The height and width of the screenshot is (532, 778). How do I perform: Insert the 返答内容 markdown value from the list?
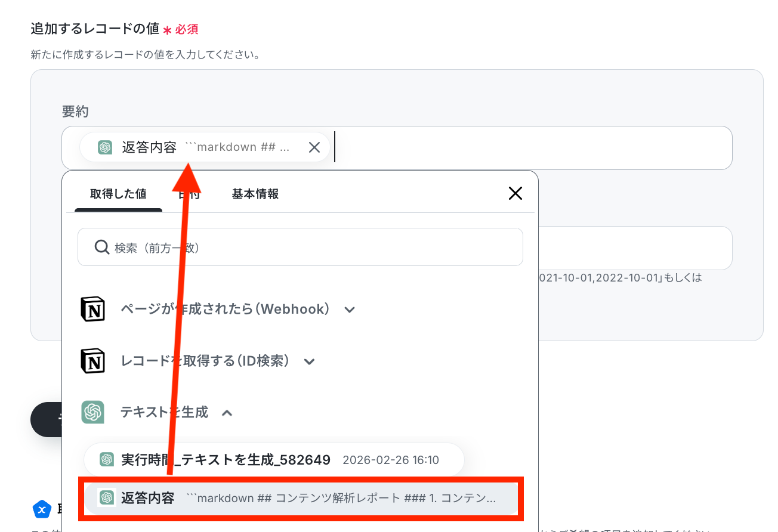click(301, 498)
